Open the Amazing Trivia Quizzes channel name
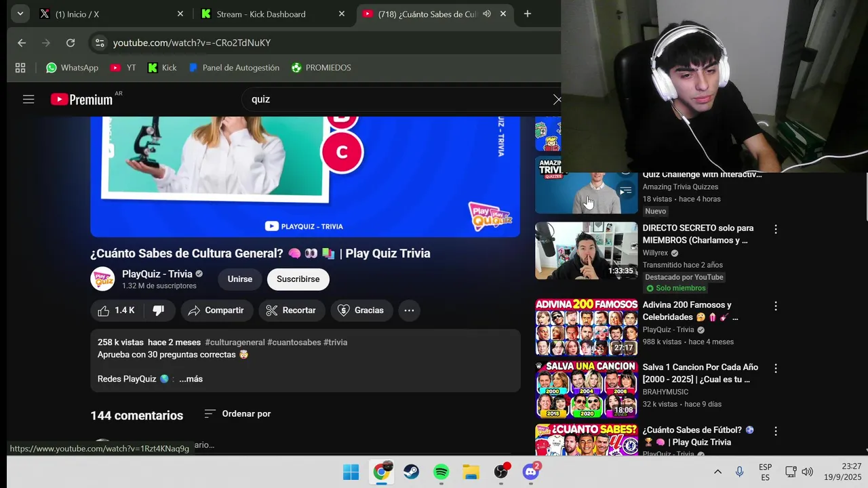This screenshot has width=868, height=488. tap(680, 187)
